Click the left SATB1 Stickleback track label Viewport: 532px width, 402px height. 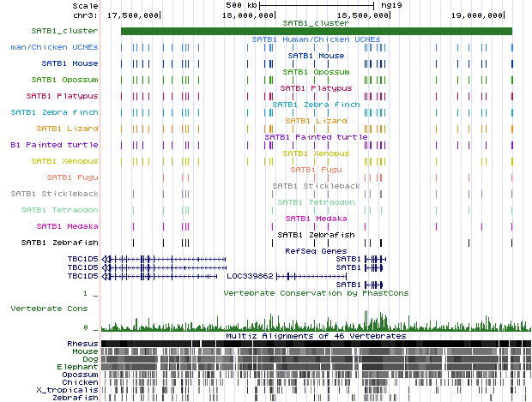click(x=54, y=194)
